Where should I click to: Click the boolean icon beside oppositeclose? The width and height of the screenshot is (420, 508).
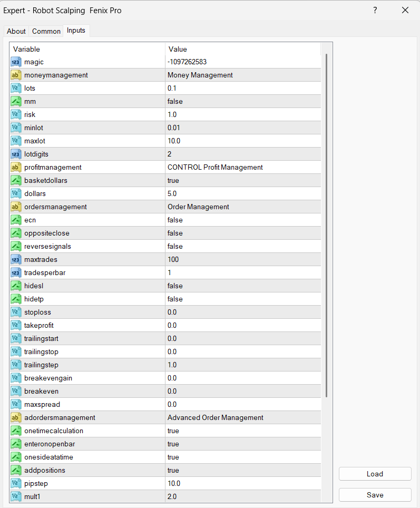pos(16,233)
